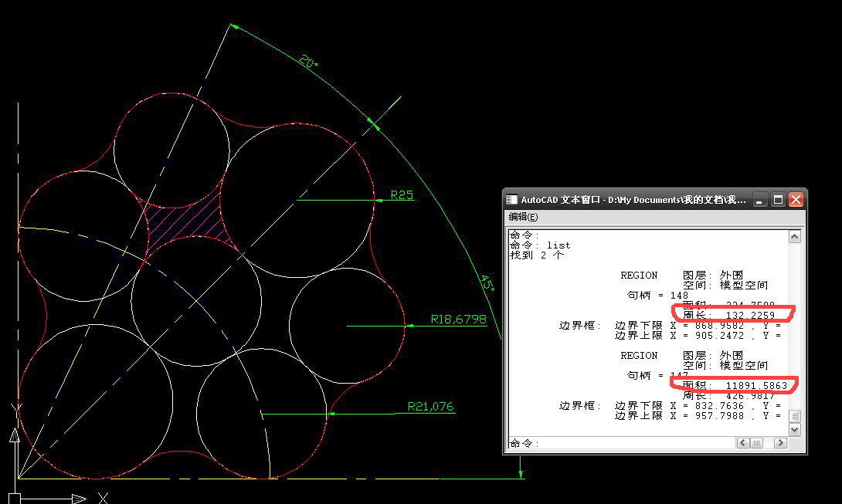
Task: Select the 45° angular dimension text
Action: tap(487, 282)
